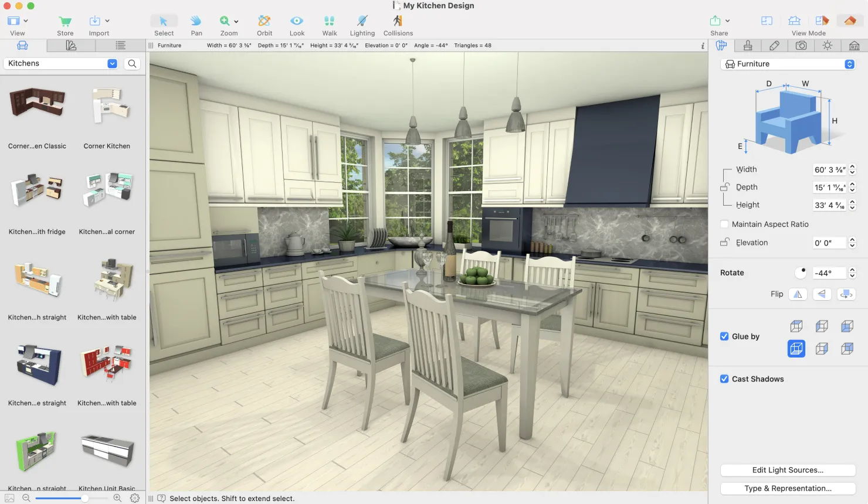Open the materials paintbrush inspector tab
Image resolution: width=868 pixels, height=504 pixels.
(x=774, y=46)
